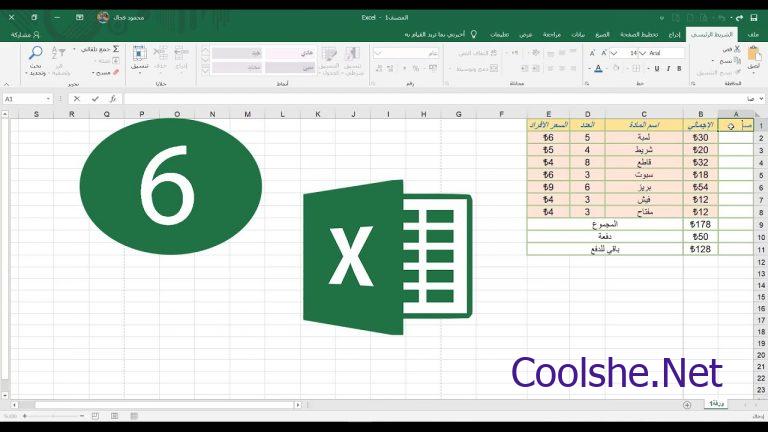
Task: Click the Find and Select magnifier
Action: (x=35, y=52)
